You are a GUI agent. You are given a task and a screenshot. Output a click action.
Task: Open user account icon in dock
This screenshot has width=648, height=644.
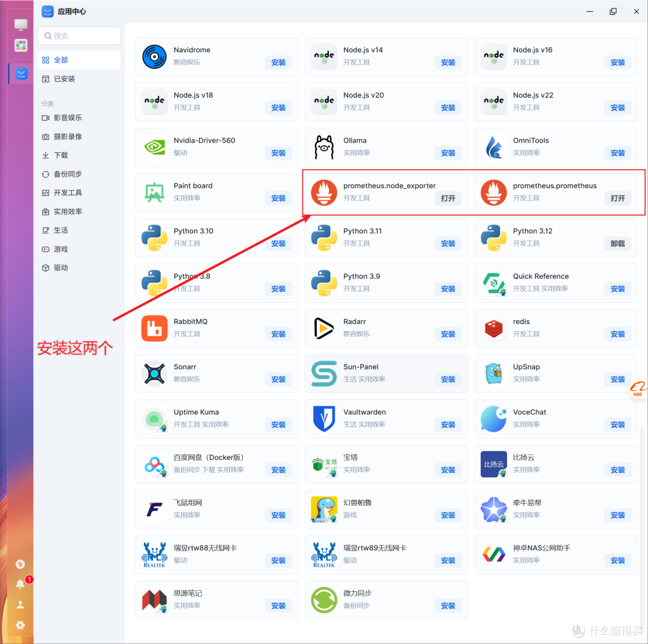point(20,605)
